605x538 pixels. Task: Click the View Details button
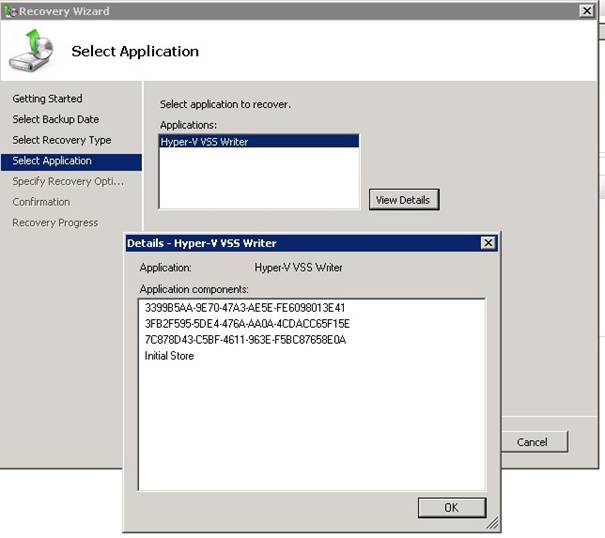click(404, 200)
